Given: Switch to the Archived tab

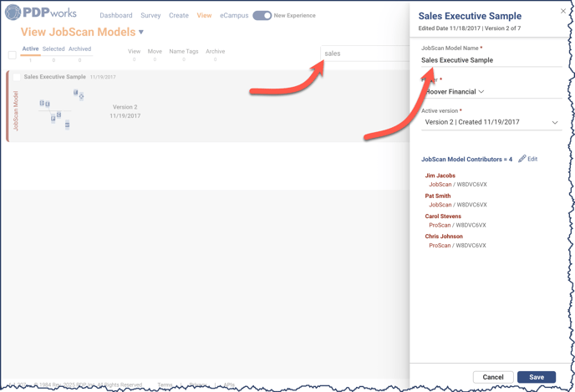Looking at the screenshot, I should click(79, 49).
